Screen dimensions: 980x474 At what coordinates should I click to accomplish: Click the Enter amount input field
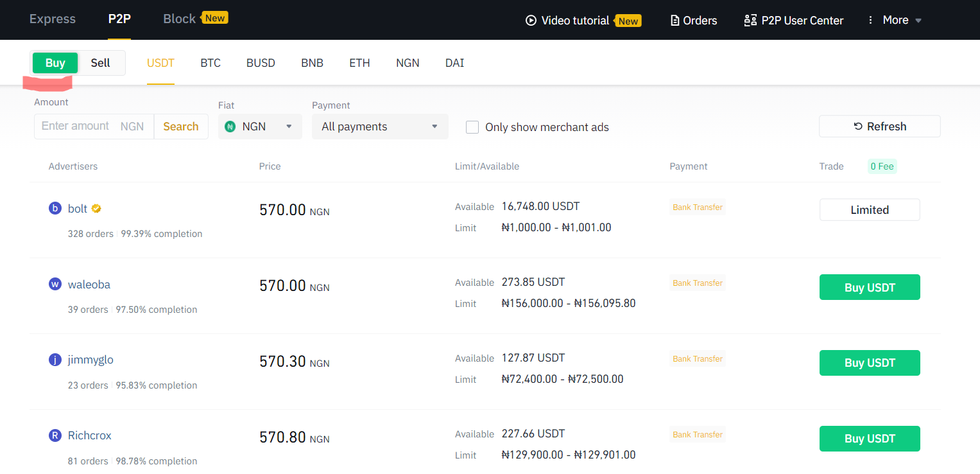[94, 127]
